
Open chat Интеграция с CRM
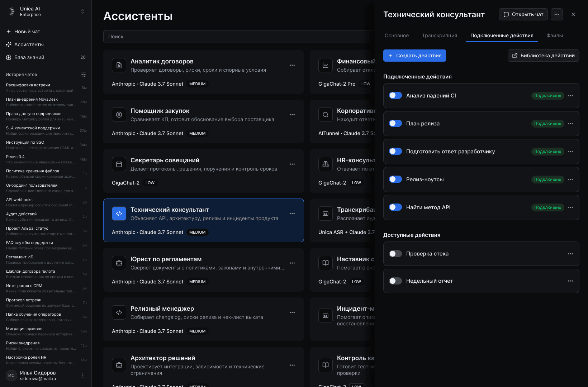coord(46,288)
